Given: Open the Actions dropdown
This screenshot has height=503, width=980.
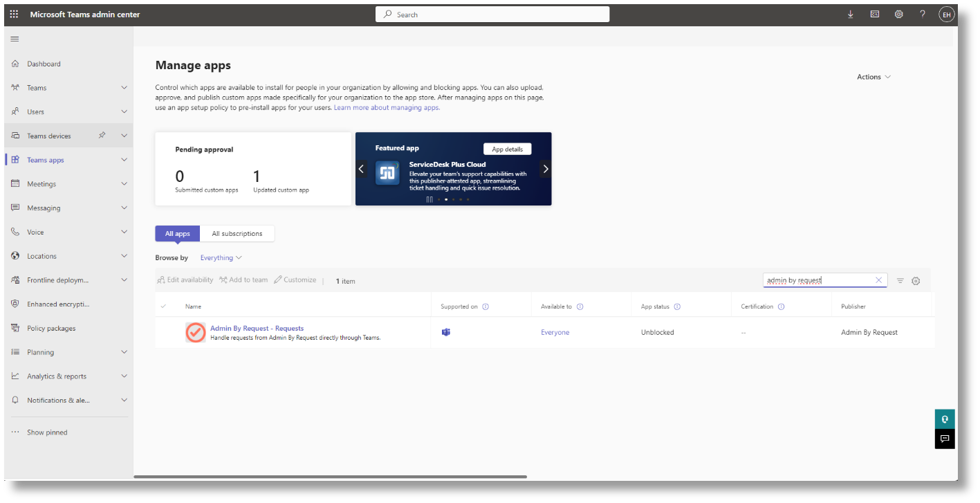Looking at the screenshot, I should tap(874, 77).
